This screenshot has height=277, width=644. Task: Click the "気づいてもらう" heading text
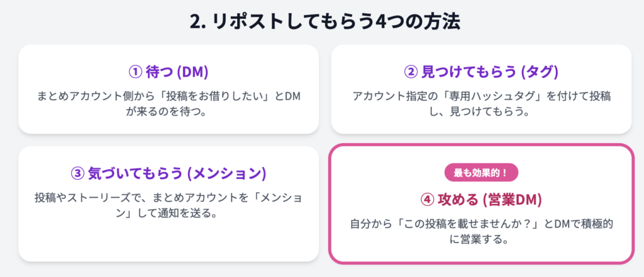[136, 173]
